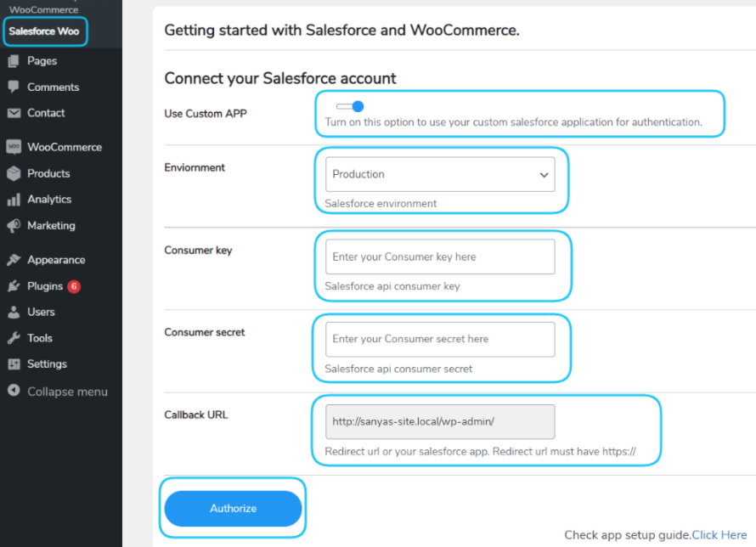Click the Contact envelope icon
Image resolution: width=756 pixels, height=547 pixels.
pyautogui.click(x=14, y=113)
